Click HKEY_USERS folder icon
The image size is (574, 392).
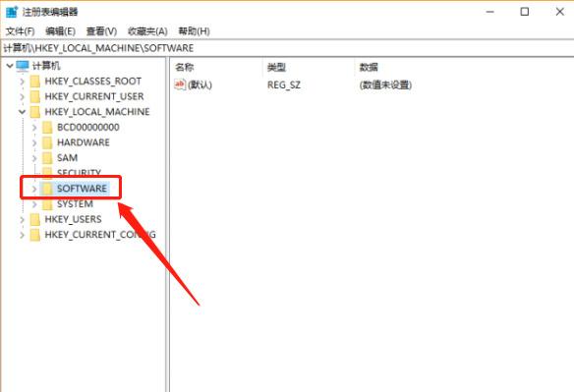(35, 219)
